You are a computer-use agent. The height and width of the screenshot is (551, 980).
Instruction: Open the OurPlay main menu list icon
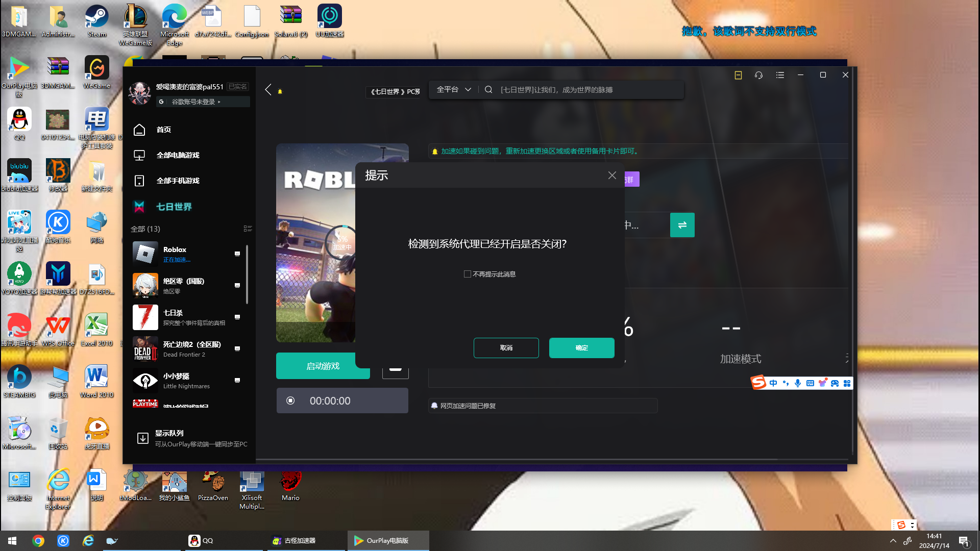coord(780,75)
